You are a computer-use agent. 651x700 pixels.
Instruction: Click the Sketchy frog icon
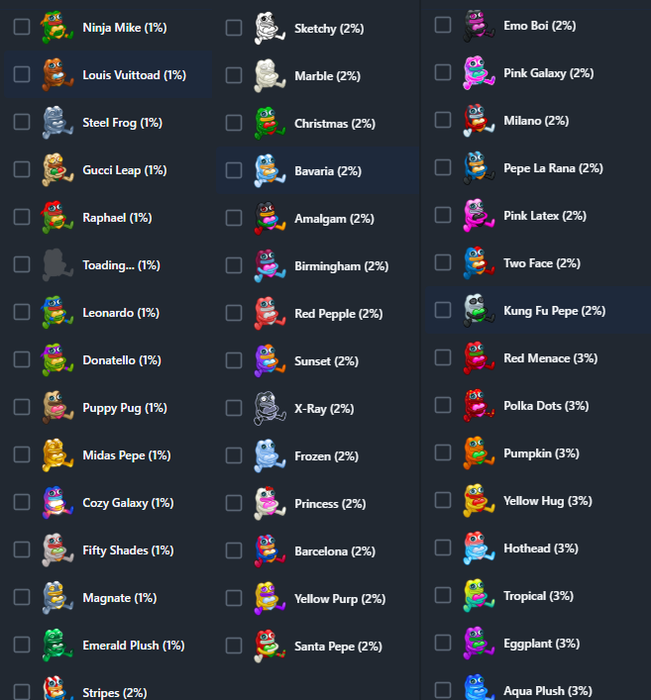coord(269,28)
